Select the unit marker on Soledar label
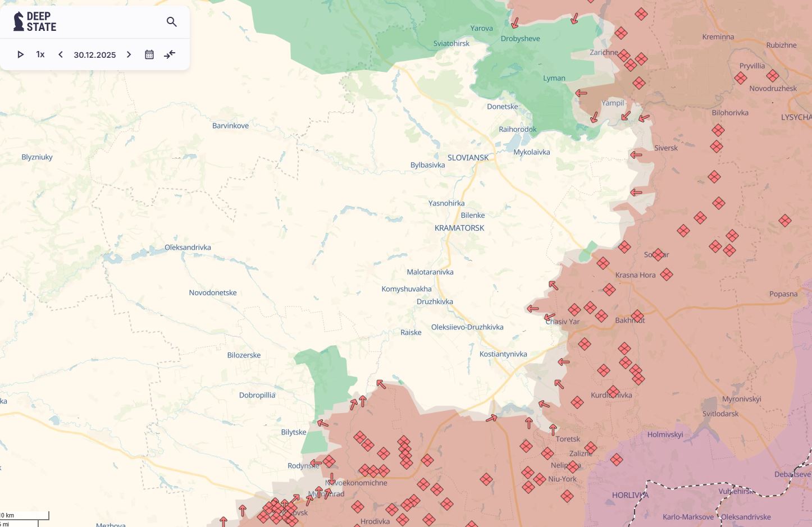 pos(658,255)
